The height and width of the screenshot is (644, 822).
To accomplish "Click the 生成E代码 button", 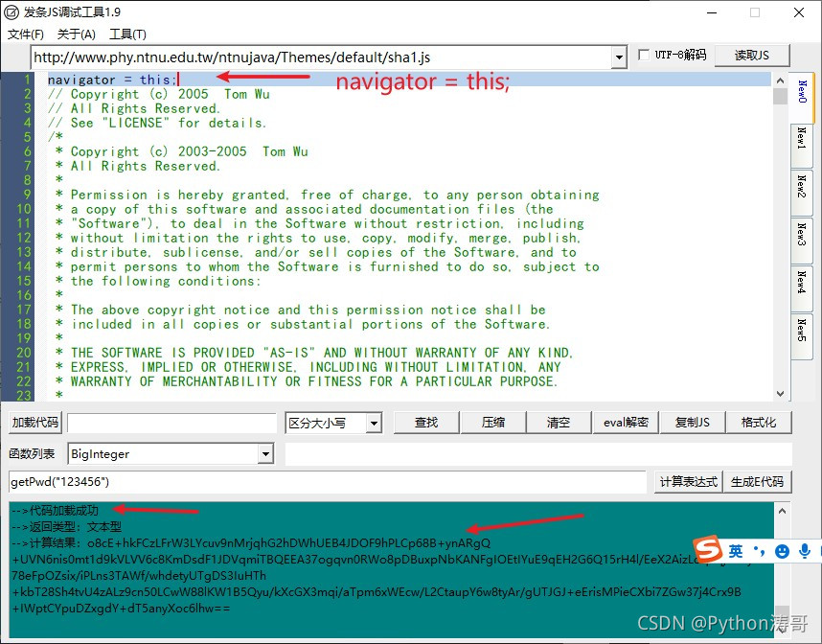I will 758,481.
